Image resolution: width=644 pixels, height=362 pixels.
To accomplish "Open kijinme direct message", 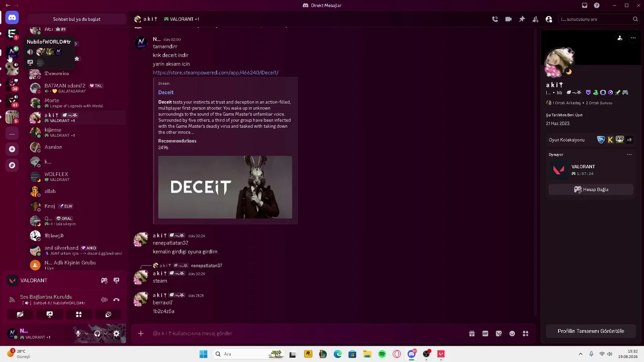I will 76,132.
